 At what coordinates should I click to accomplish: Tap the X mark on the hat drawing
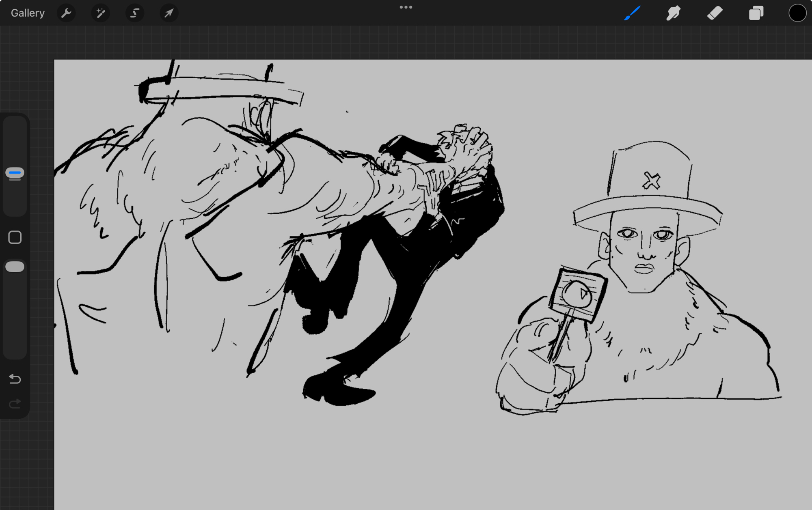pos(651,181)
